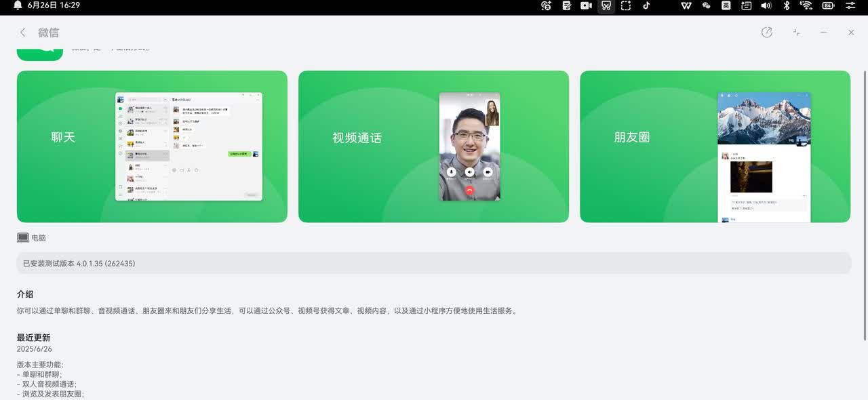Click the highlighted scissors screenshot icon
The image size is (868, 400).
(x=606, y=5)
